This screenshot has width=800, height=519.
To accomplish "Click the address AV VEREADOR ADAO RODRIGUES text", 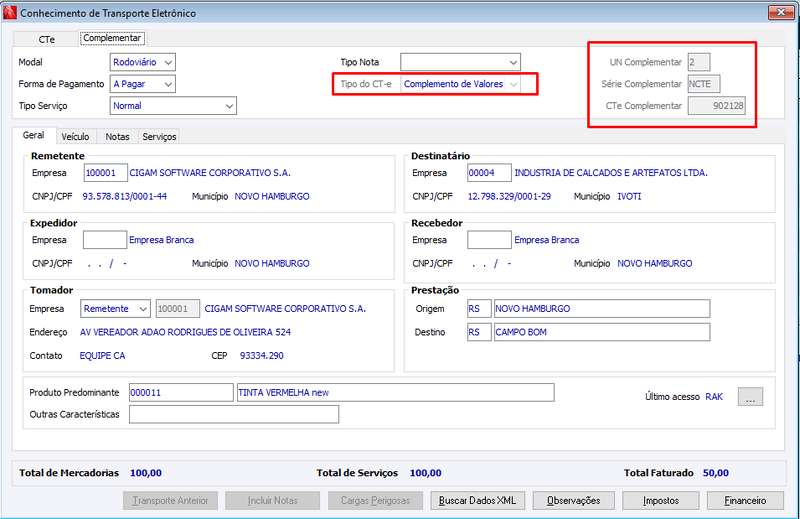I will pos(185,332).
